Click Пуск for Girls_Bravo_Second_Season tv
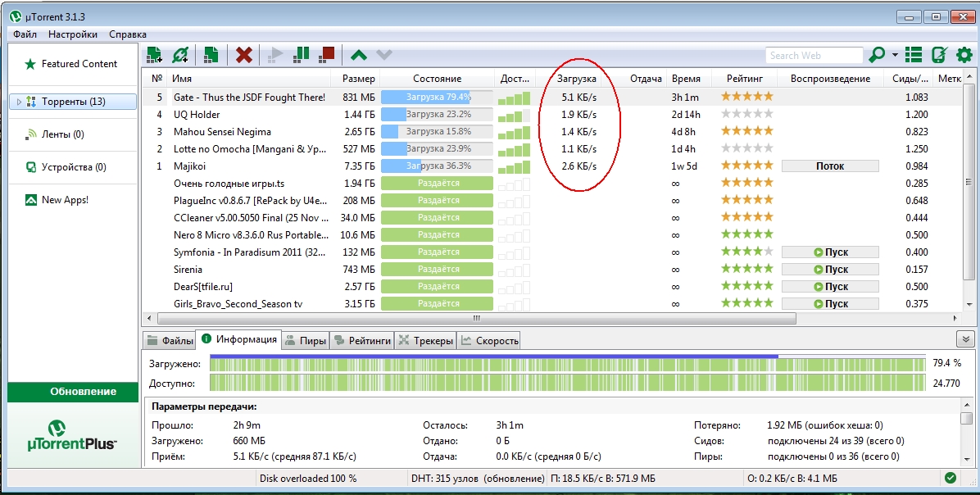Screen dimensions: 980x495 coord(830,304)
